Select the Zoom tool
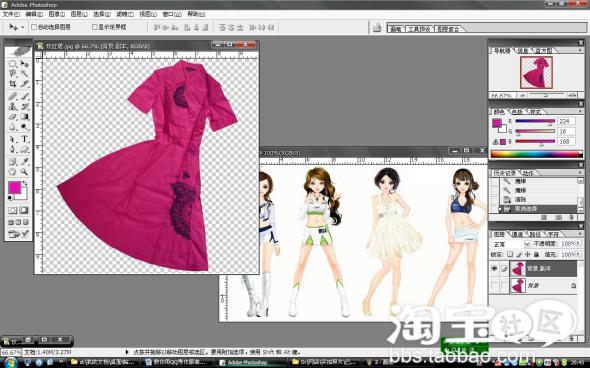Viewport: 590px width, 368px height. (x=24, y=172)
